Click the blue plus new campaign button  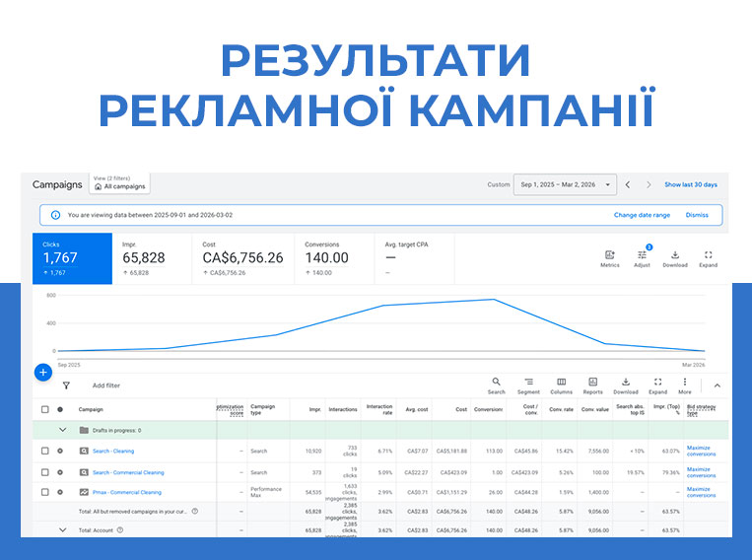click(x=43, y=372)
